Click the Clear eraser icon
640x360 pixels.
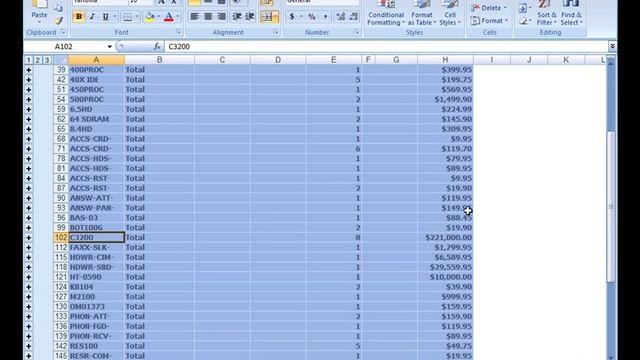coord(523,21)
